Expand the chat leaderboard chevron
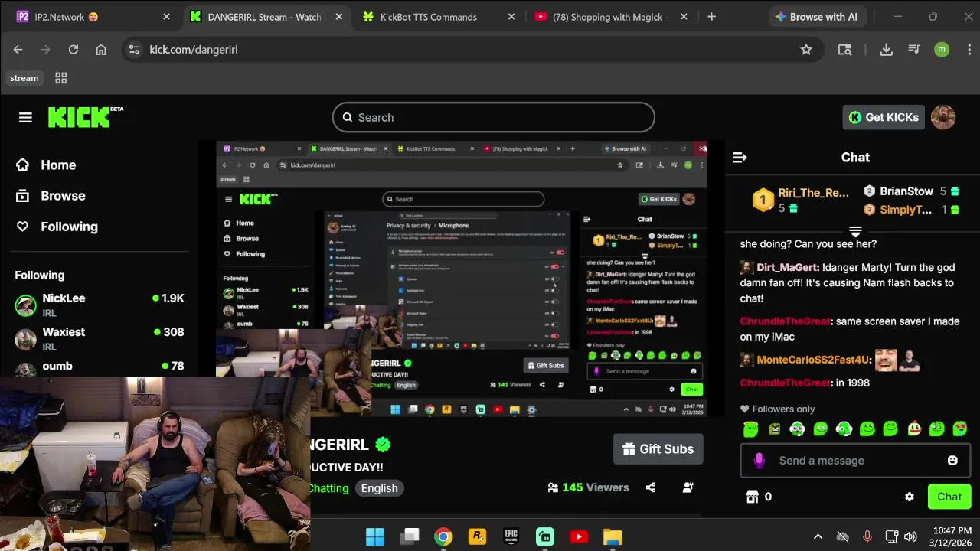 click(x=855, y=230)
